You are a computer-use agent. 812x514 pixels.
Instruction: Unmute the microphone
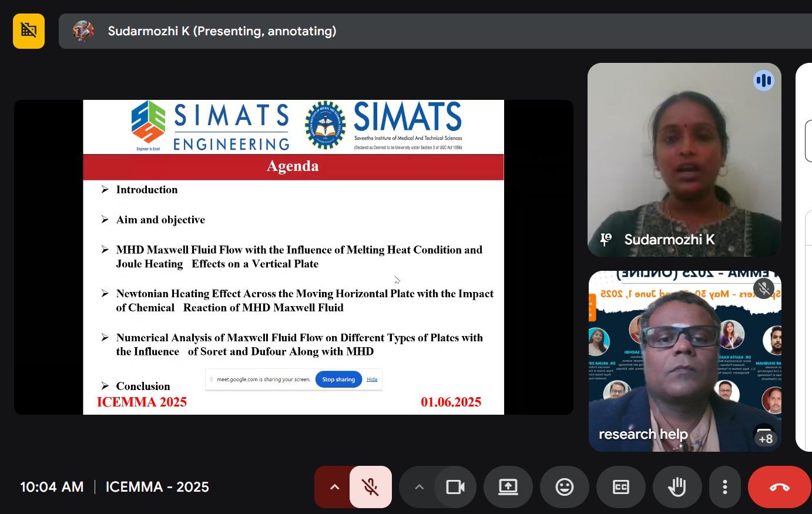coord(371,487)
